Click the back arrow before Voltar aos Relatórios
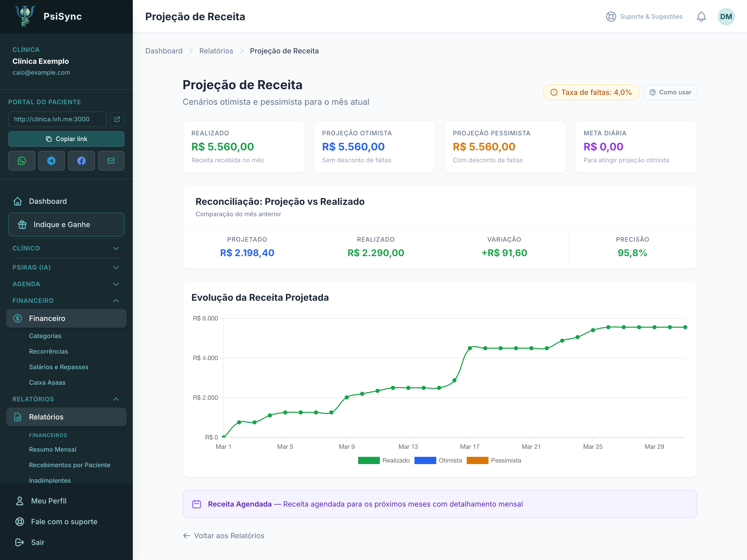Viewport: 747px width, 560px height. pos(186,535)
